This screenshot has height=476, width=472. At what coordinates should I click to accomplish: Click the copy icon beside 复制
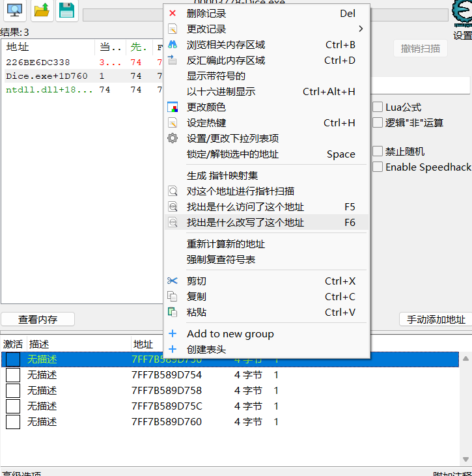tap(173, 296)
